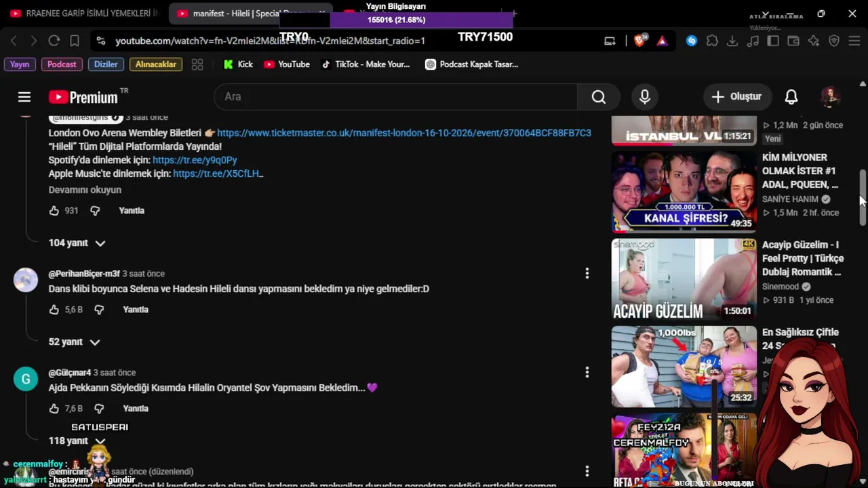Open the Leo AI sparkle icon
This screenshot has width=868, height=488.
tap(814, 41)
